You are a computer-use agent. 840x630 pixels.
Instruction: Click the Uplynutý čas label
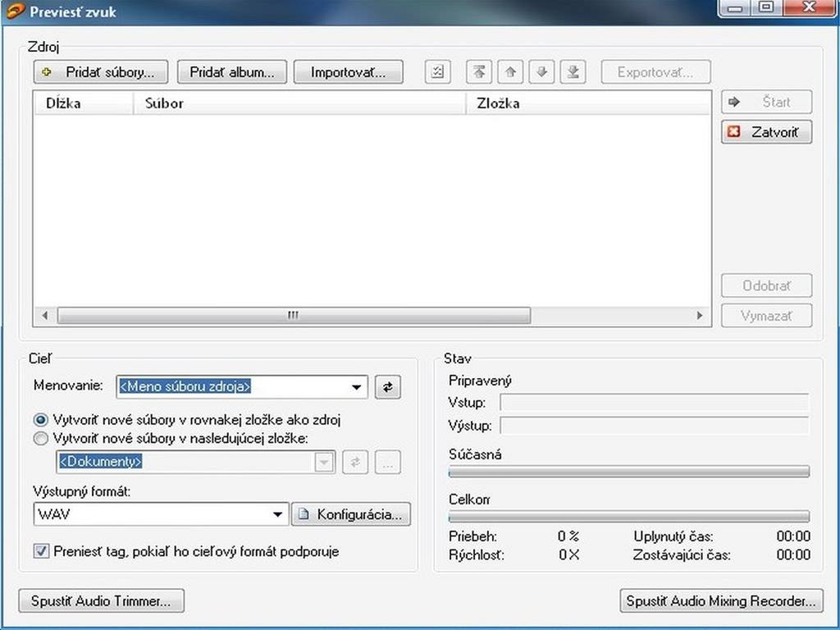[x=673, y=536]
